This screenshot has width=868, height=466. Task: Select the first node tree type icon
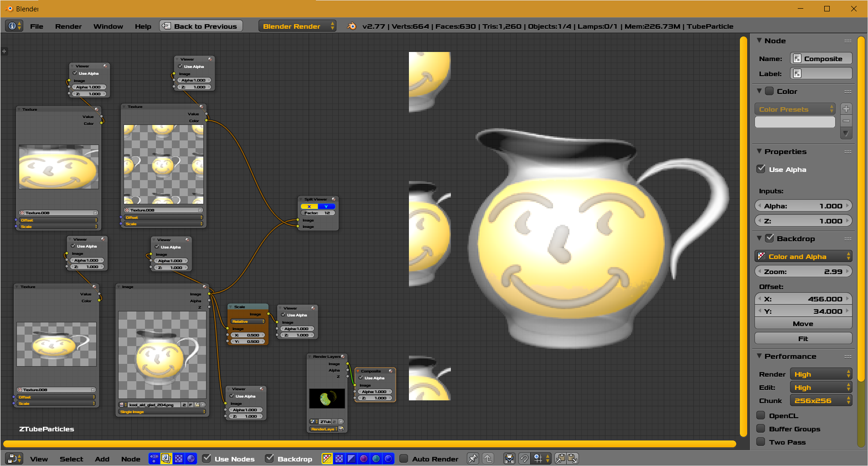[x=155, y=459]
